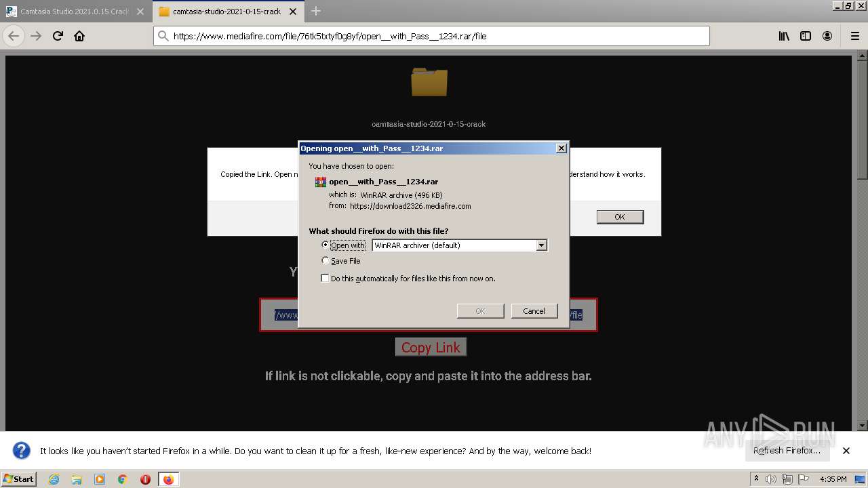Check Do this automatically for files

[x=325, y=278]
